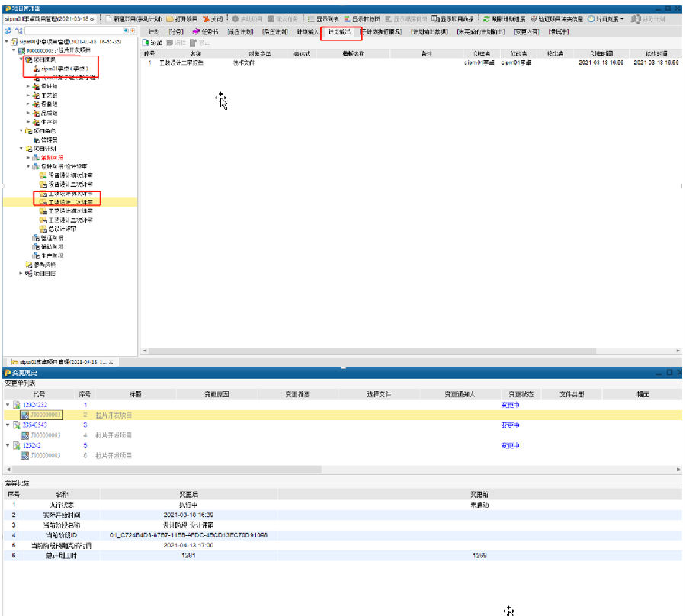Collapse change record 12324232 in the list
This screenshot has width=686, height=616.
[8, 405]
